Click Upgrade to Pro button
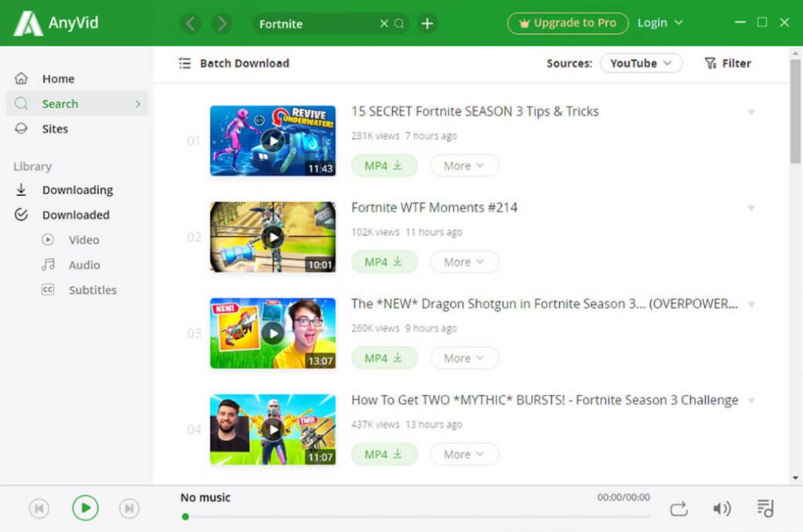Viewport: 803px width, 532px height. pos(568,23)
